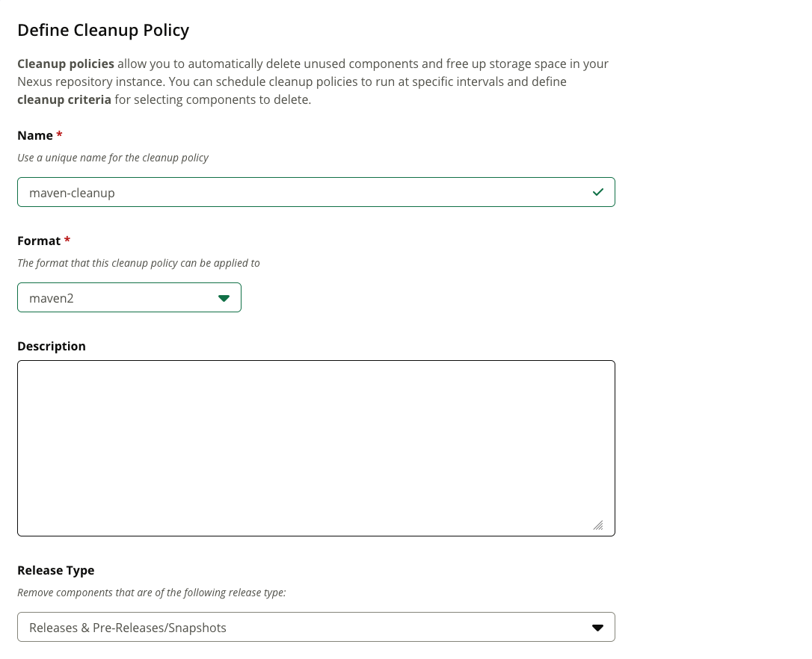
Task: Focus the maven-cleanup Name input field
Action: [316, 192]
